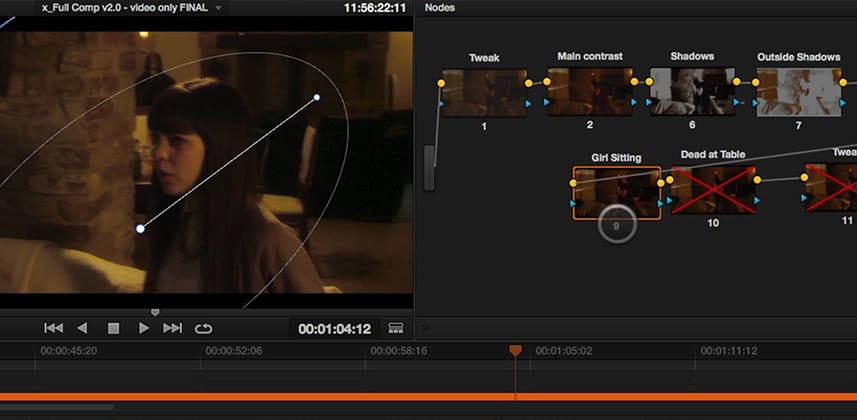Screen dimensions: 857x420
Task: Stop playback in the viewer
Action: 113,328
